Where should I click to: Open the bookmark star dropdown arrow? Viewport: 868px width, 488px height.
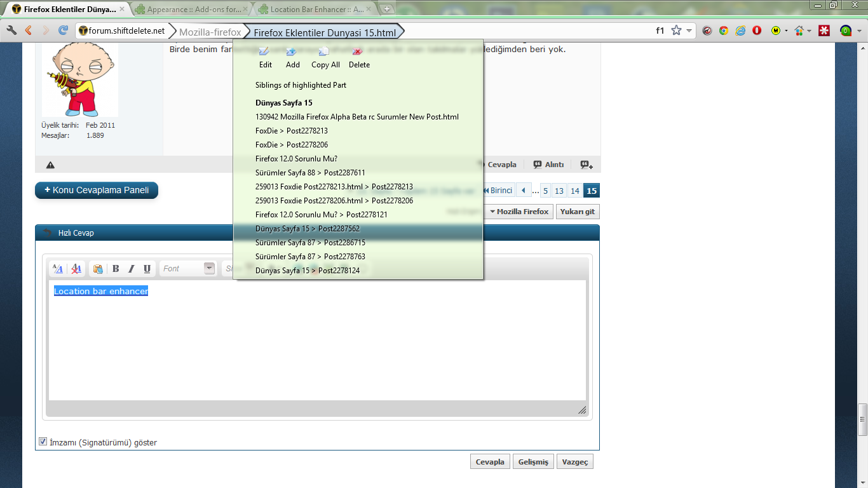689,30
